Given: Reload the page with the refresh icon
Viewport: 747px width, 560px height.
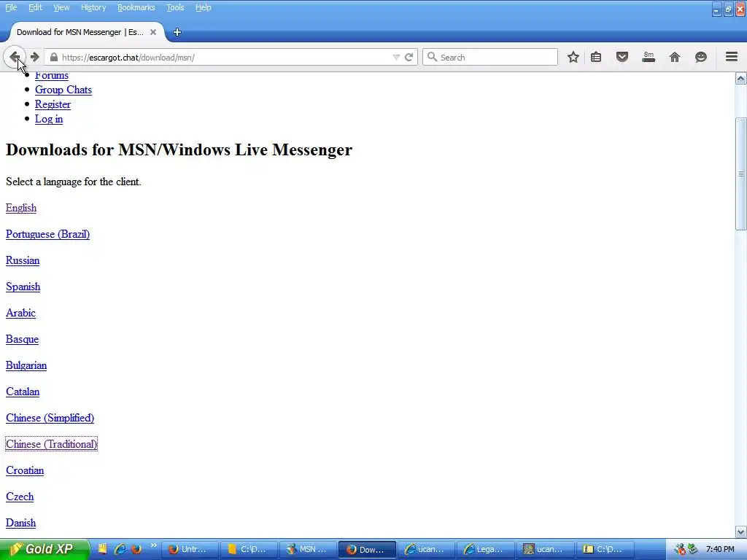Looking at the screenshot, I should pos(409,57).
